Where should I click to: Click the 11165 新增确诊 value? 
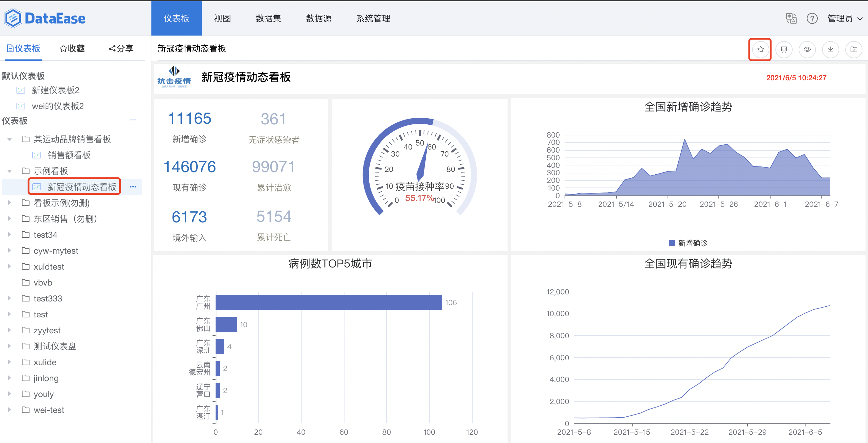click(189, 119)
